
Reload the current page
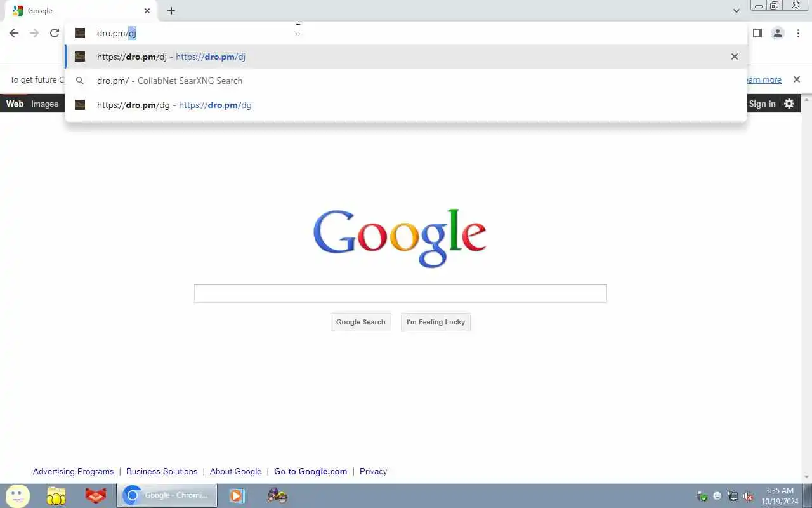(55, 33)
